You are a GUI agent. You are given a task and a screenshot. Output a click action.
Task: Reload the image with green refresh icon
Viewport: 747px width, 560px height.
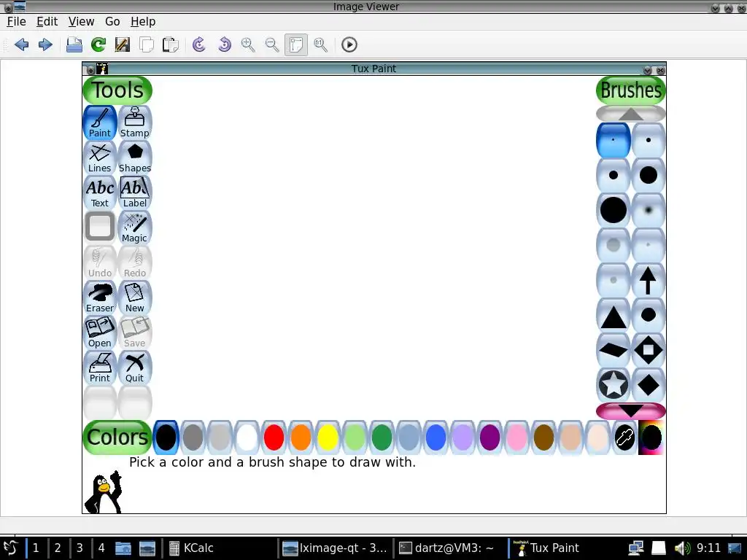coord(98,44)
